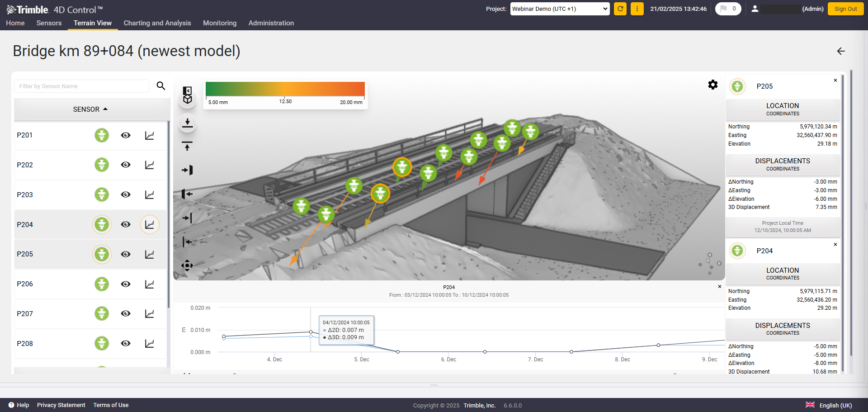
Task: Click the Sign Out button
Action: click(845, 9)
